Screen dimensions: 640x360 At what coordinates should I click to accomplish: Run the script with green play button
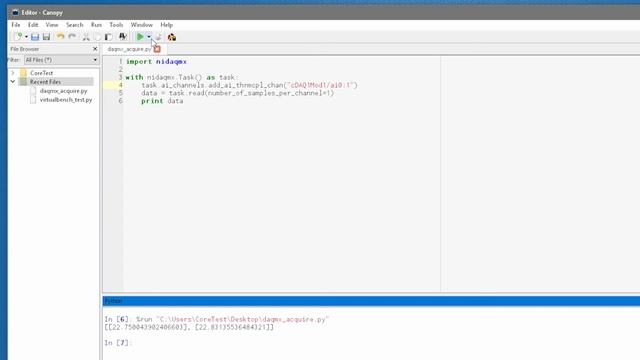pos(140,37)
